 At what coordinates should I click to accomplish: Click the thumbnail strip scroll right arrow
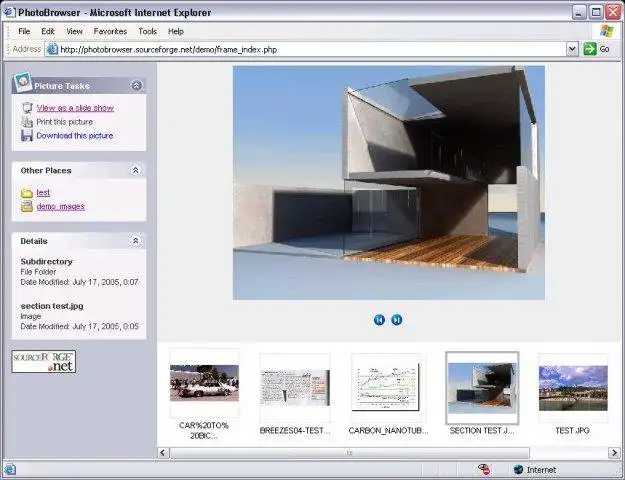coord(614,453)
